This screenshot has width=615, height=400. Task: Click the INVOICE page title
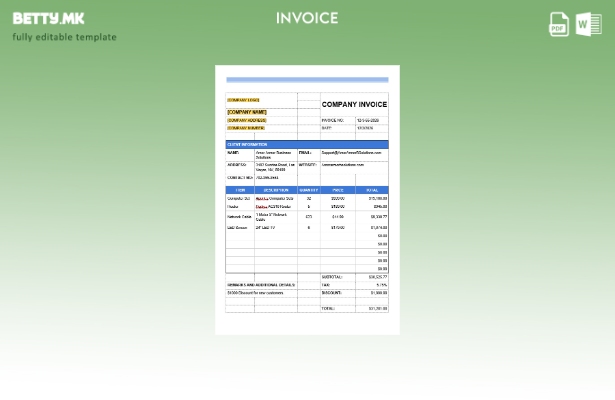point(307,18)
